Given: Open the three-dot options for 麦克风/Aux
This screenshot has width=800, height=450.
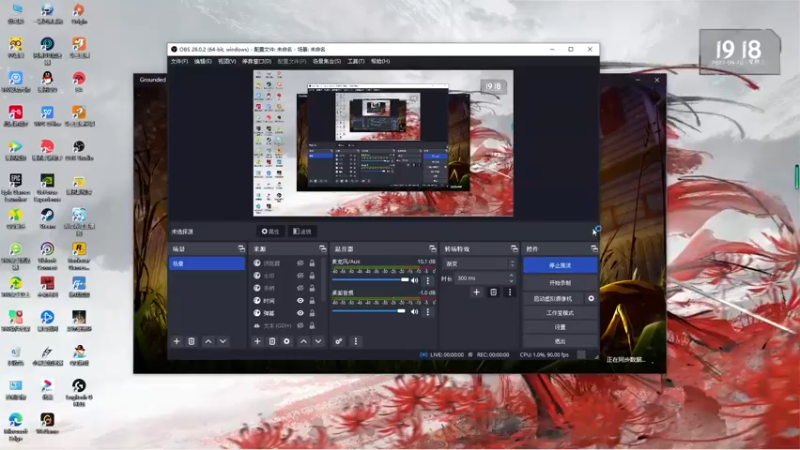Looking at the screenshot, I should coord(428,280).
